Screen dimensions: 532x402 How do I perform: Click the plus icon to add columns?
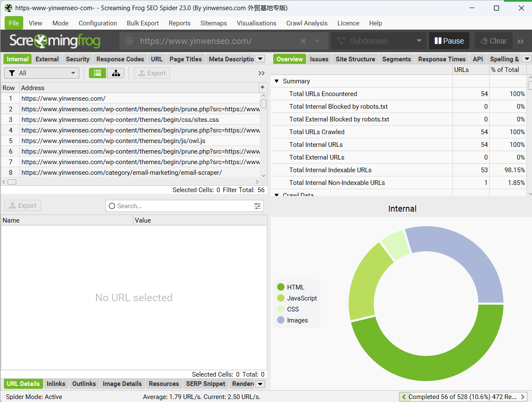(263, 88)
